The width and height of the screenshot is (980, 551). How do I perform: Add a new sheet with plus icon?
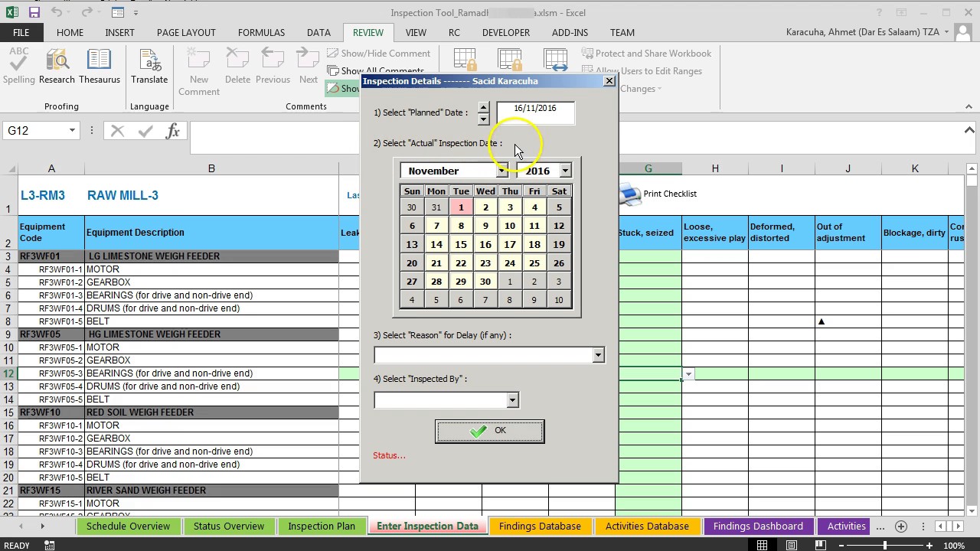pyautogui.click(x=901, y=527)
